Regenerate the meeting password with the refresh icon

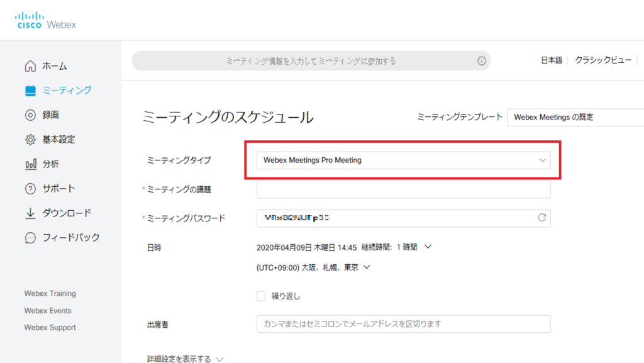pyautogui.click(x=541, y=218)
